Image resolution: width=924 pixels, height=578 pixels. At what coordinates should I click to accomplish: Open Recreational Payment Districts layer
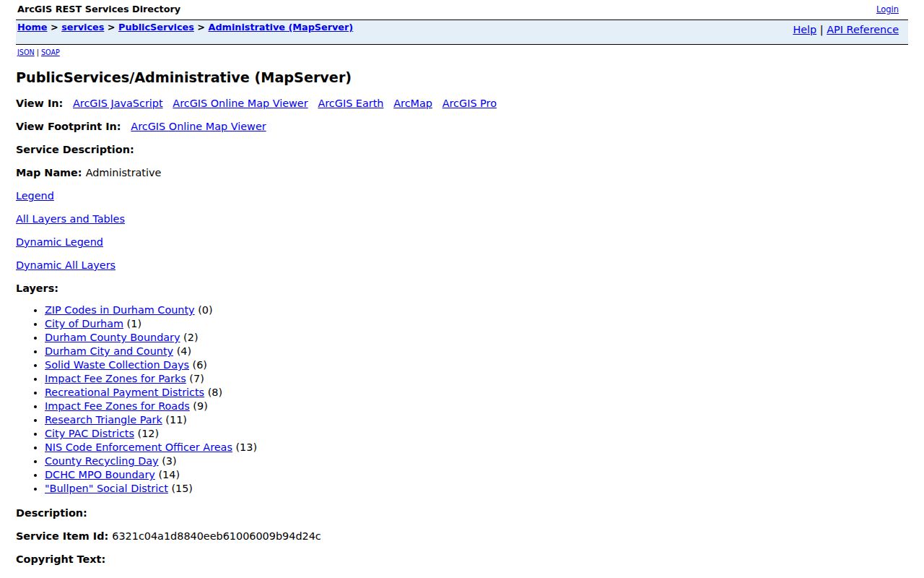pos(124,392)
